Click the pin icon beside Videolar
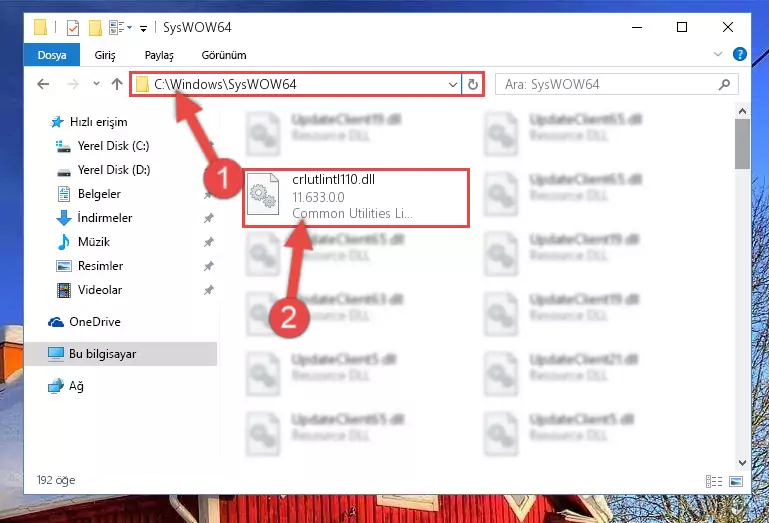The height and width of the screenshot is (523, 769). click(208, 290)
